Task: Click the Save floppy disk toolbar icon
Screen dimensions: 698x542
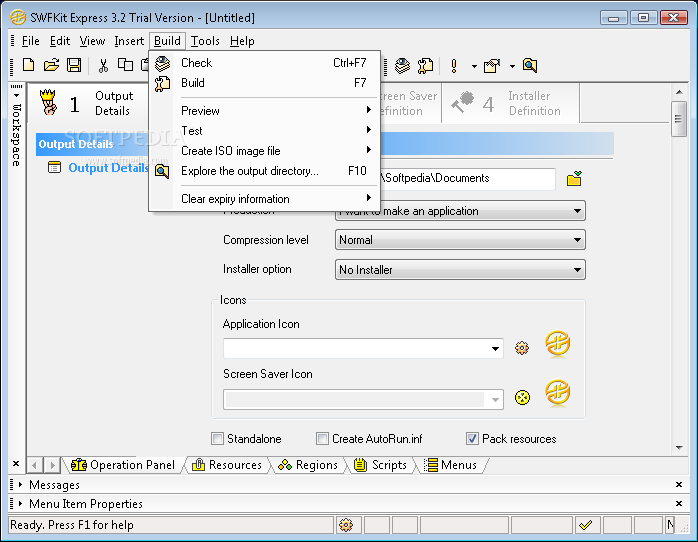Action: (74, 65)
